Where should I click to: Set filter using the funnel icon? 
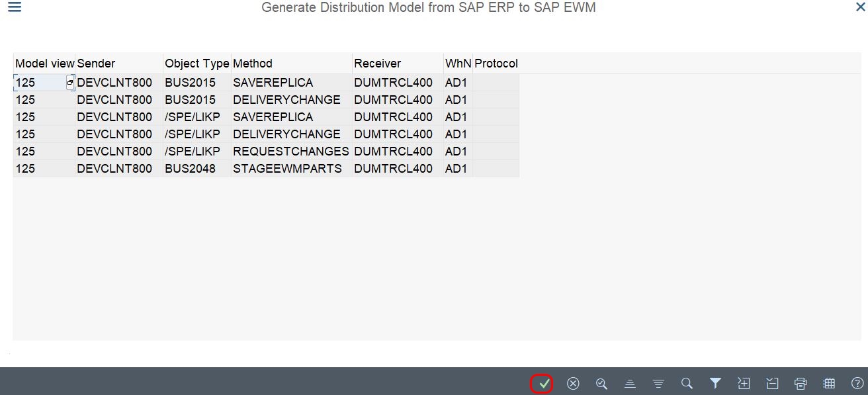[x=715, y=383]
